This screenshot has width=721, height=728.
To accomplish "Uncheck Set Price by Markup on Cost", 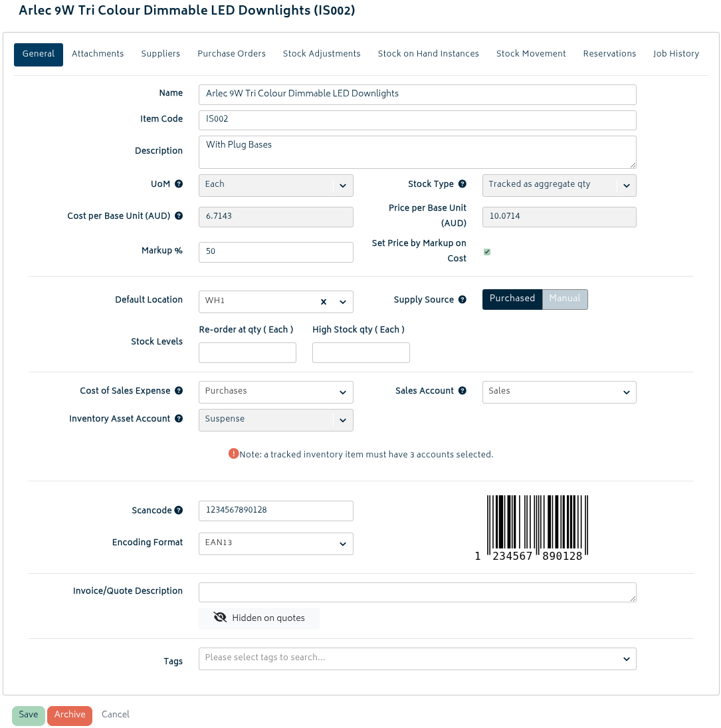I will pos(487,252).
